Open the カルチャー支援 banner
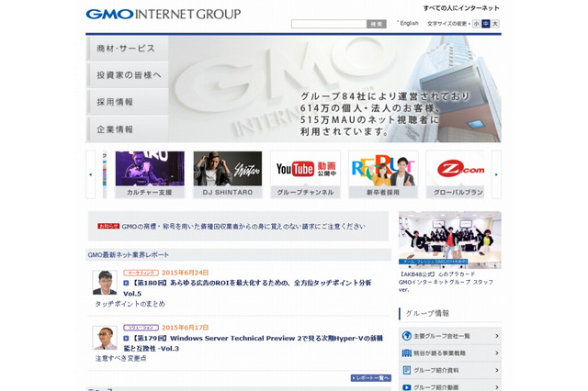The image size is (588, 391). click(x=150, y=174)
